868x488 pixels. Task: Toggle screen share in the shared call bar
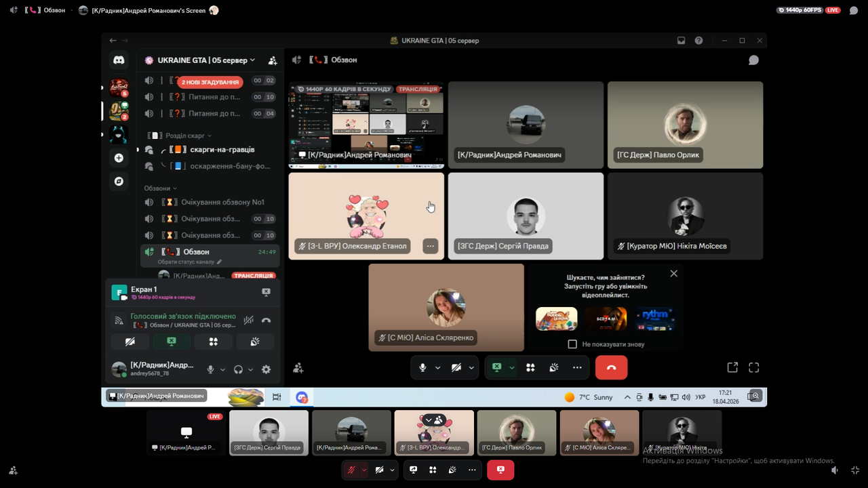click(x=497, y=367)
